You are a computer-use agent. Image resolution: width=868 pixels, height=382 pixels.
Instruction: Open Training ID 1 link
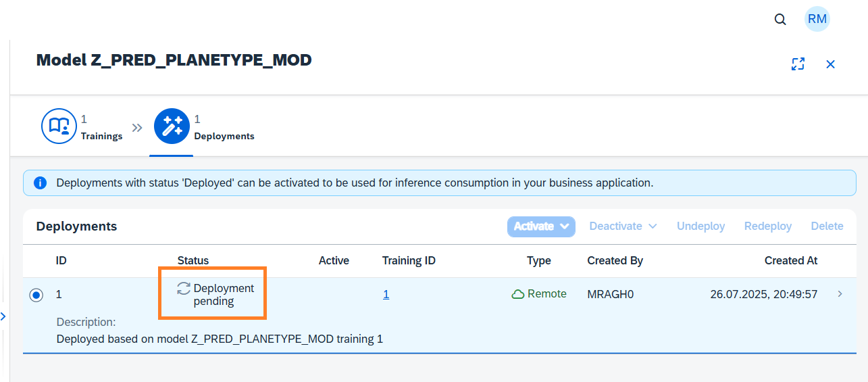coord(386,294)
